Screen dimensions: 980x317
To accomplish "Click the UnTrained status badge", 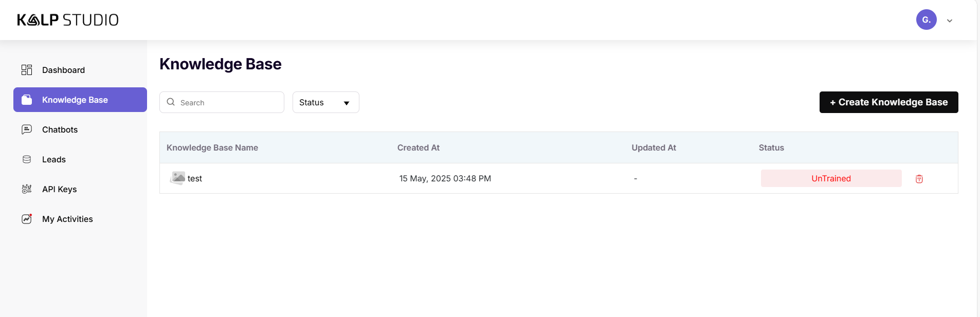I will pyautogui.click(x=831, y=178).
